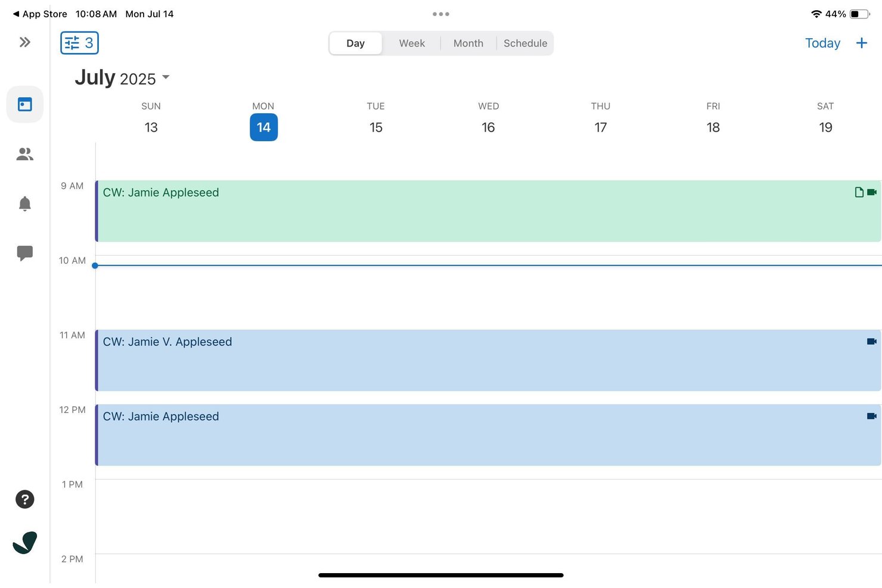Tap the leaf logo at sidebar bottom

25,542
